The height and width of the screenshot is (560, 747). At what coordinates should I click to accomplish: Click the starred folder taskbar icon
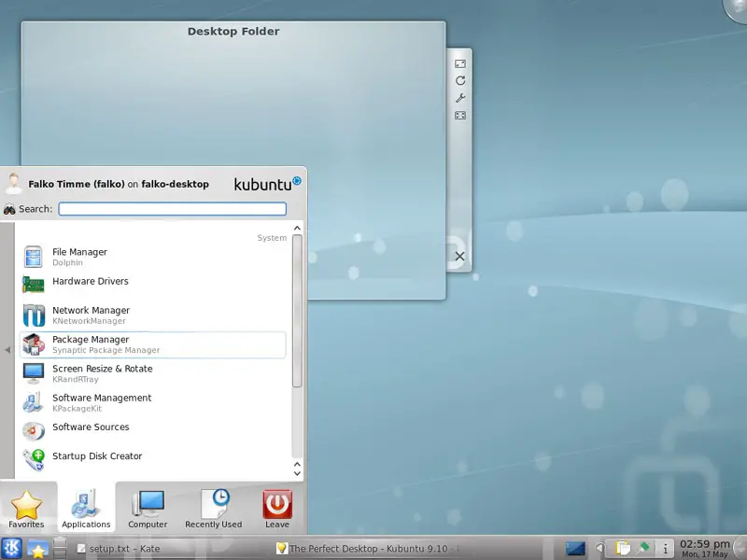(x=37, y=549)
